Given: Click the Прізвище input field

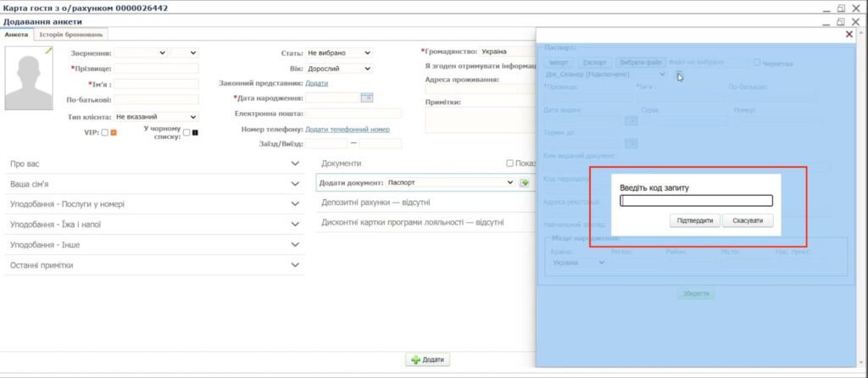Looking at the screenshot, I should tap(156, 69).
